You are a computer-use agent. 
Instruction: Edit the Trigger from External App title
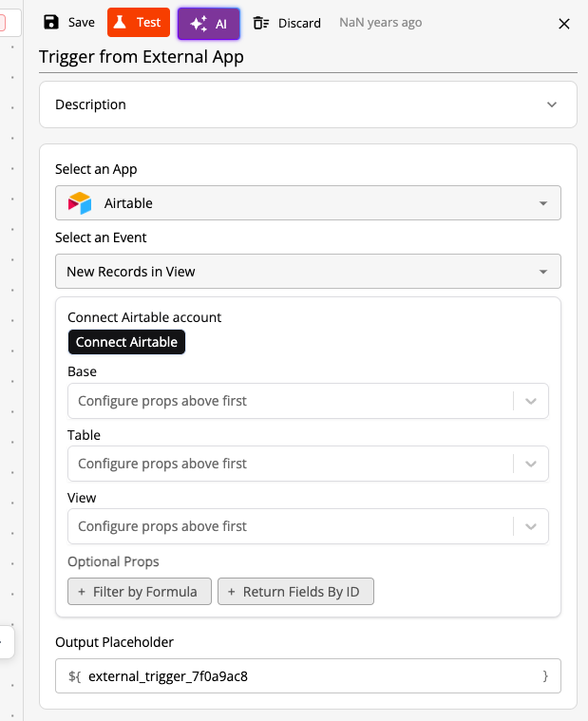(308, 57)
